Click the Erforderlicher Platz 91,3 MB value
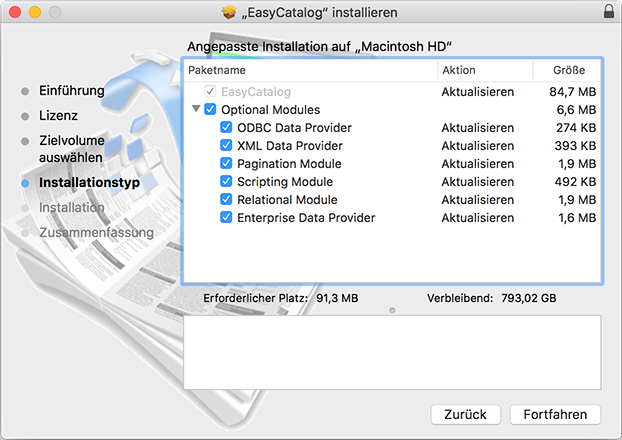The height and width of the screenshot is (440, 622). coord(337,298)
